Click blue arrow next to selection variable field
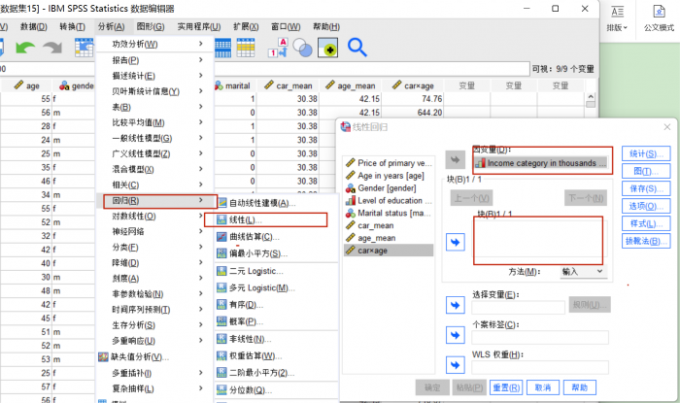 [x=455, y=305]
